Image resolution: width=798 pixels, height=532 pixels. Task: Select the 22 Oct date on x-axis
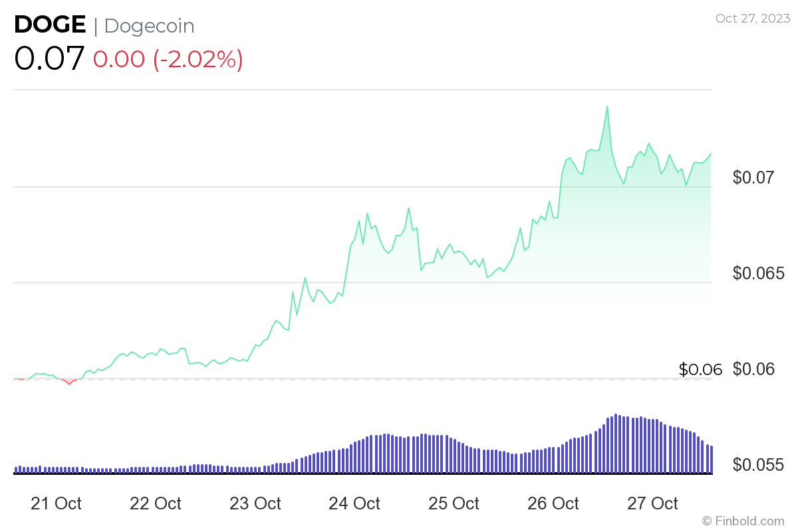pos(156,503)
